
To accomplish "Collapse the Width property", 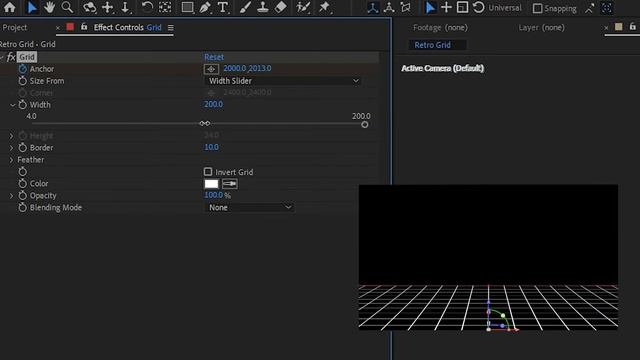I will point(13,105).
